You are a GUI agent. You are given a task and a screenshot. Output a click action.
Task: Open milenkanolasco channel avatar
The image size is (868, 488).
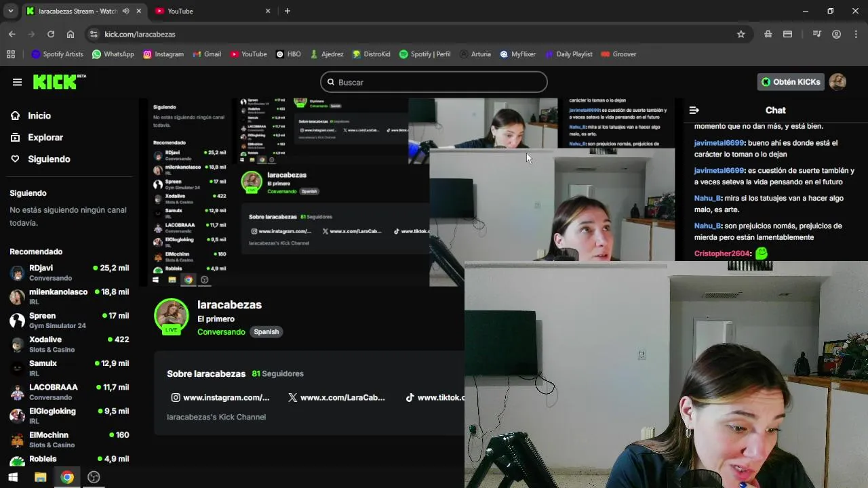click(x=17, y=297)
